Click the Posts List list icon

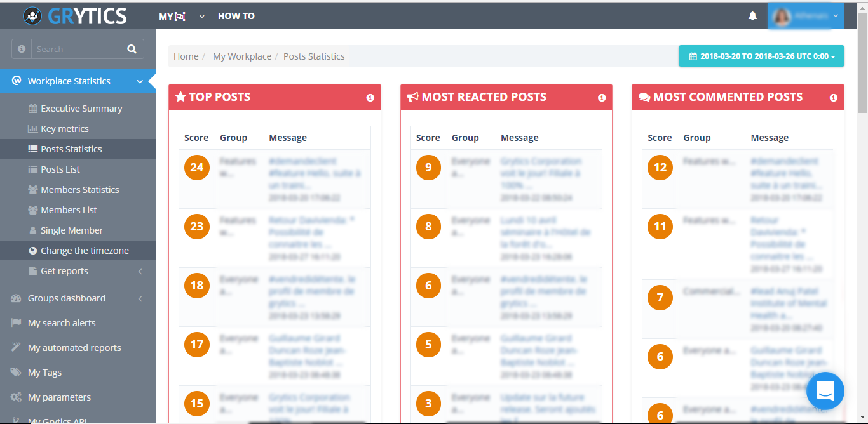coord(33,169)
